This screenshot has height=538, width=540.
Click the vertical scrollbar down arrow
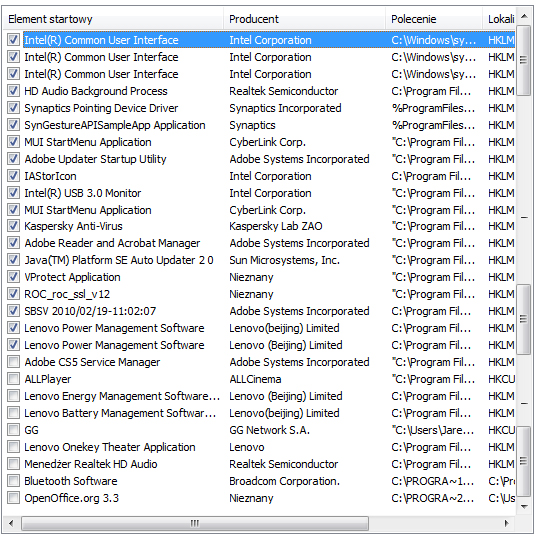pyautogui.click(x=524, y=506)
